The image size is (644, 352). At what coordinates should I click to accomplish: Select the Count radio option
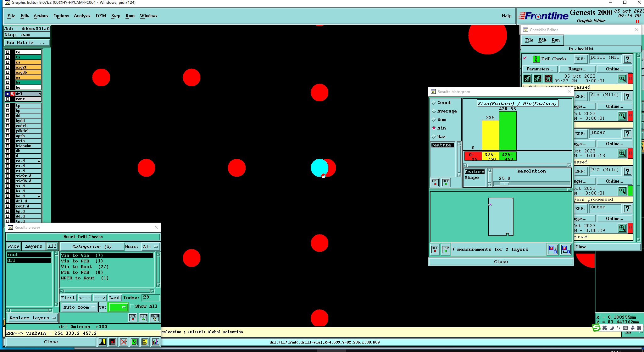tap(434, 103)
